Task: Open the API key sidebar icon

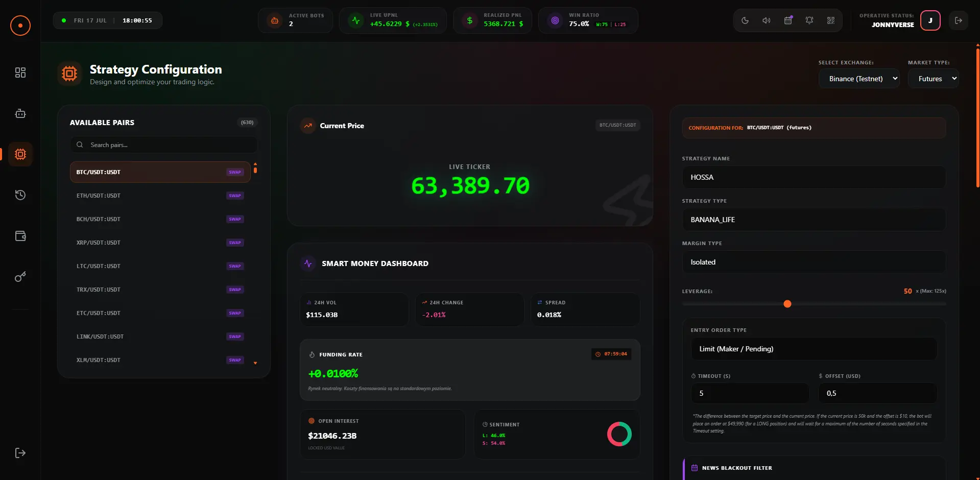Action: tap(20, 277)
